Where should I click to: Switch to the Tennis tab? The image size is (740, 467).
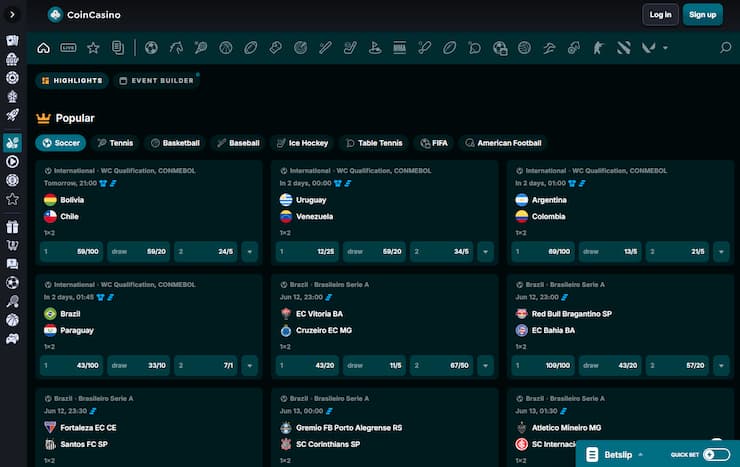pos(115,143)
